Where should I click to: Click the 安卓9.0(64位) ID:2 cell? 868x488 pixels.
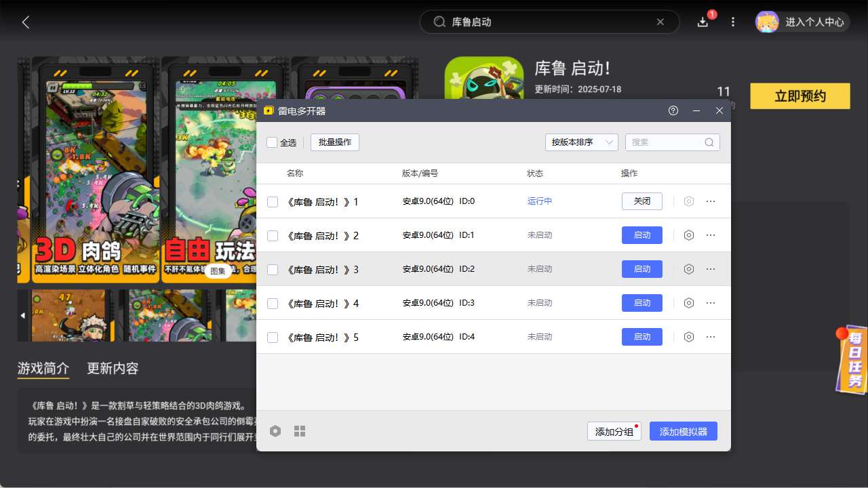point(439,269)
